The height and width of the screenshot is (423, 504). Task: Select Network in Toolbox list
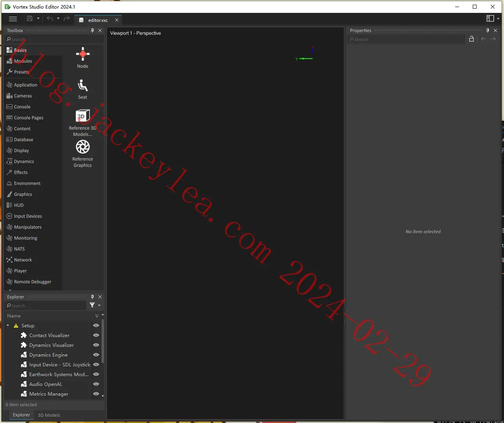tap(32, 260)
